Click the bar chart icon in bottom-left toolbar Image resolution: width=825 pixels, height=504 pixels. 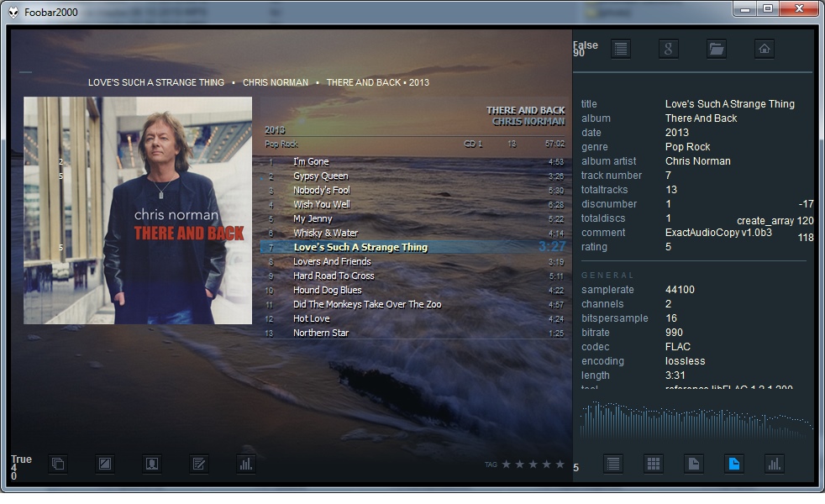pos(245,464)
